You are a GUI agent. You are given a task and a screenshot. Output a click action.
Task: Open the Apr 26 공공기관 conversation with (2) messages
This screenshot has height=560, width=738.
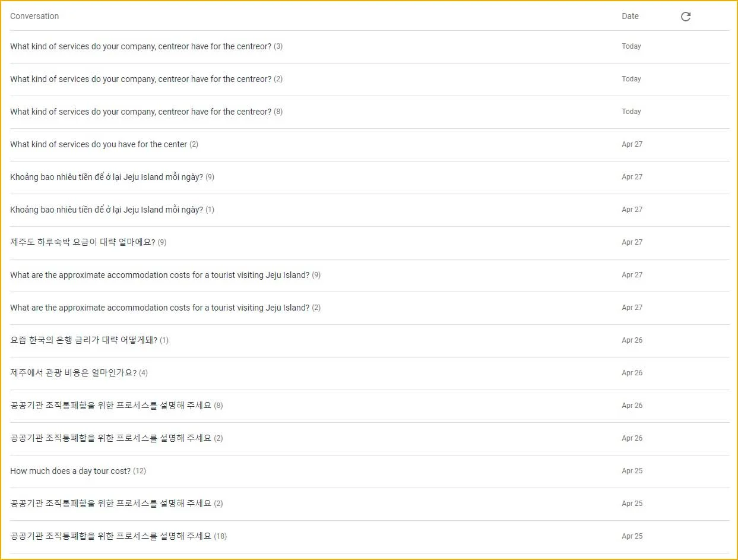[x=111, y=438]
